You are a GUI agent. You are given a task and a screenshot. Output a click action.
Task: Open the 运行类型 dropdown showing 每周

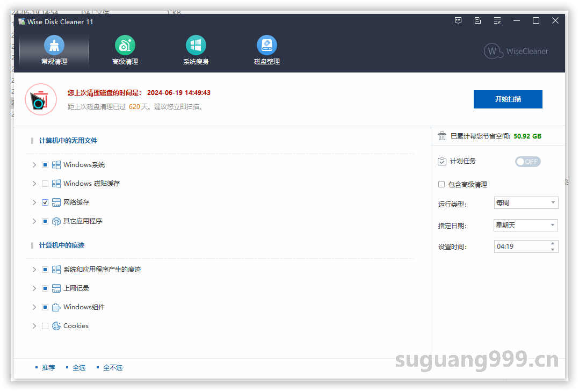[525, 203]
